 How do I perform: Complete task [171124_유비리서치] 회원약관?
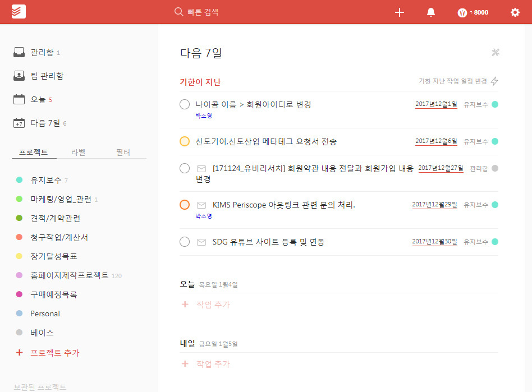point(185,168)
